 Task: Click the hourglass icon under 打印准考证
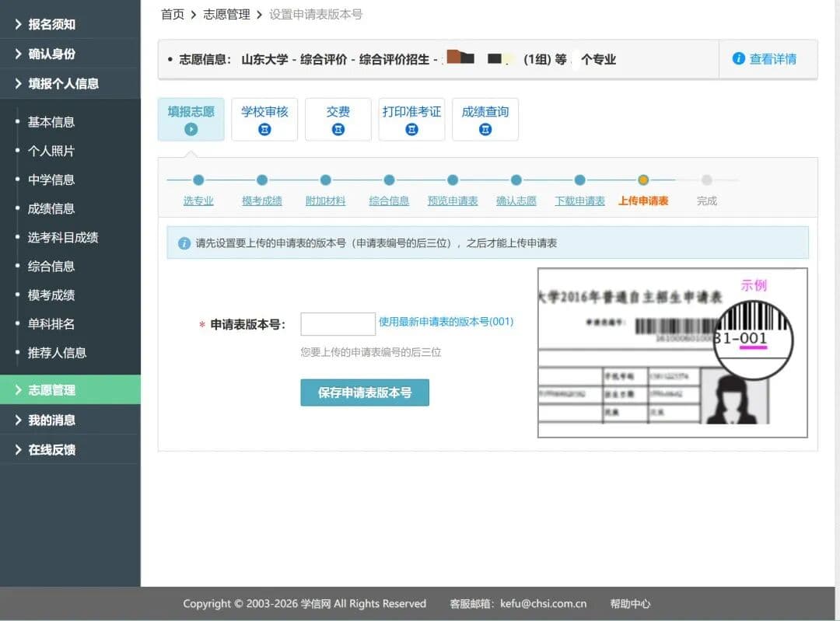(411, 129)
